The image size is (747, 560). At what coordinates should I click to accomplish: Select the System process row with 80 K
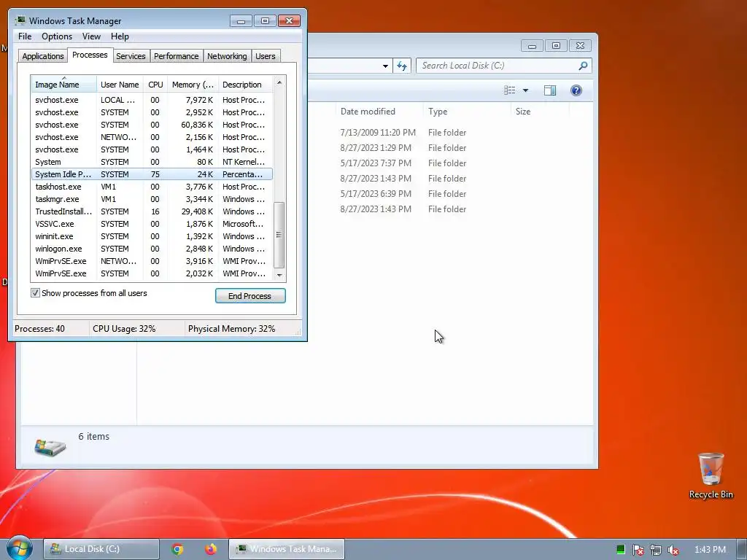[152, 162]
